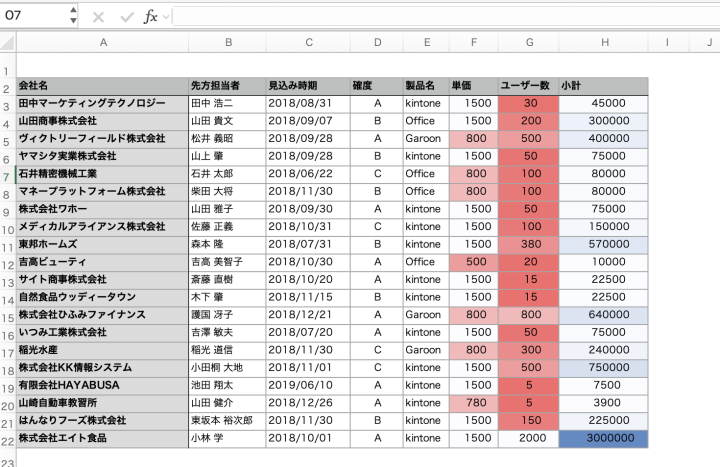Click the 会社名 header cell
The image size is (720, 467).
point(102,85)
